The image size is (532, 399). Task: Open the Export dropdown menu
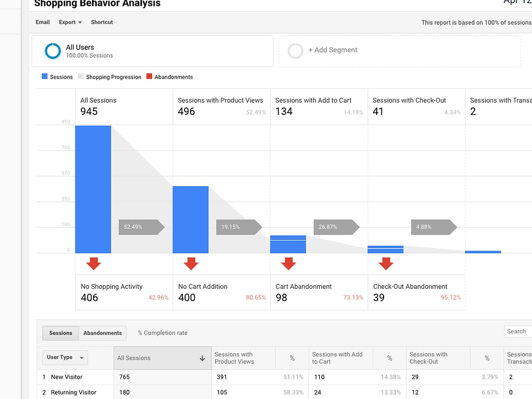[x=70, y=22]
